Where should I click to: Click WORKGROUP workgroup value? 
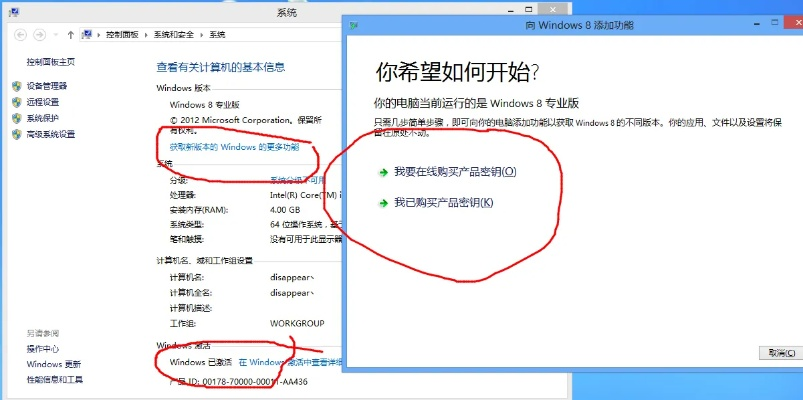[297, 324]
